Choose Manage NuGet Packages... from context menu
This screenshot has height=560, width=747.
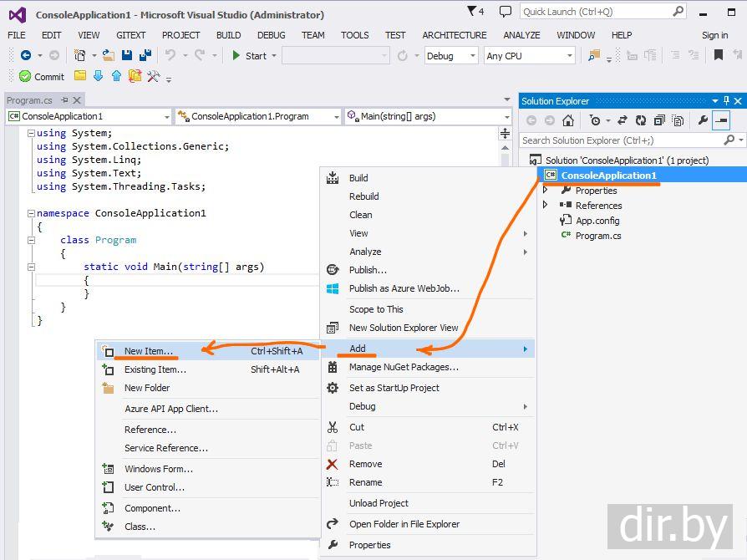tap(404, 367)
